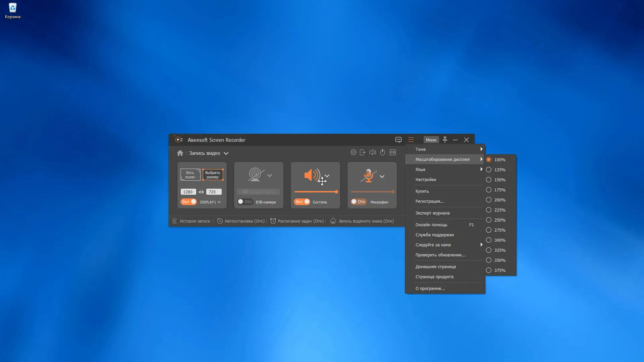Screen dimensions: 644x362
Task: Click the output export icon
Action: [x=363, y=153]
